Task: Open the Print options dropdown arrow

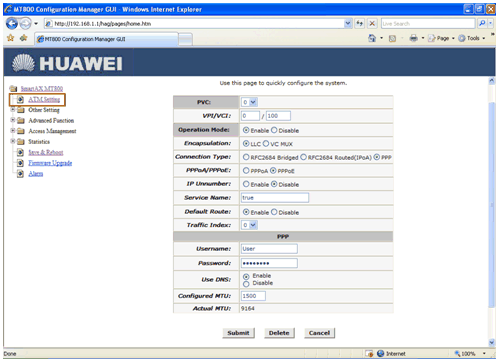Action: pyautogui.click(x=423, y=38)
